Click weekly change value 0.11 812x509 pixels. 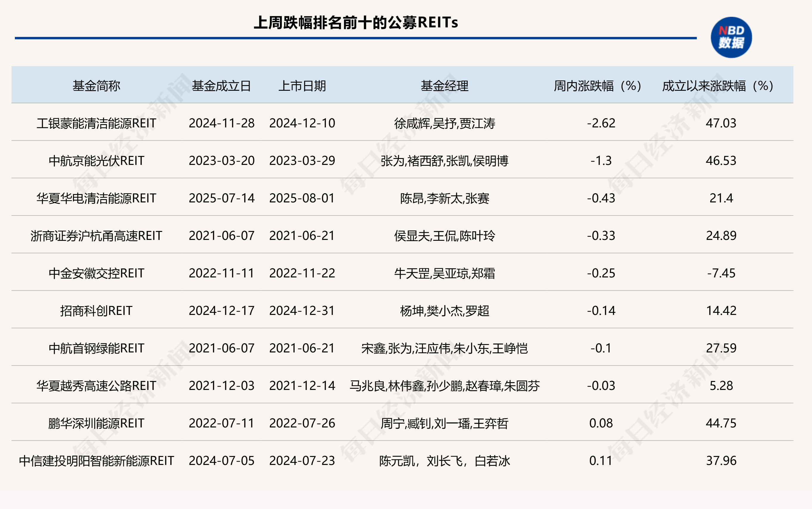[601, 460]
